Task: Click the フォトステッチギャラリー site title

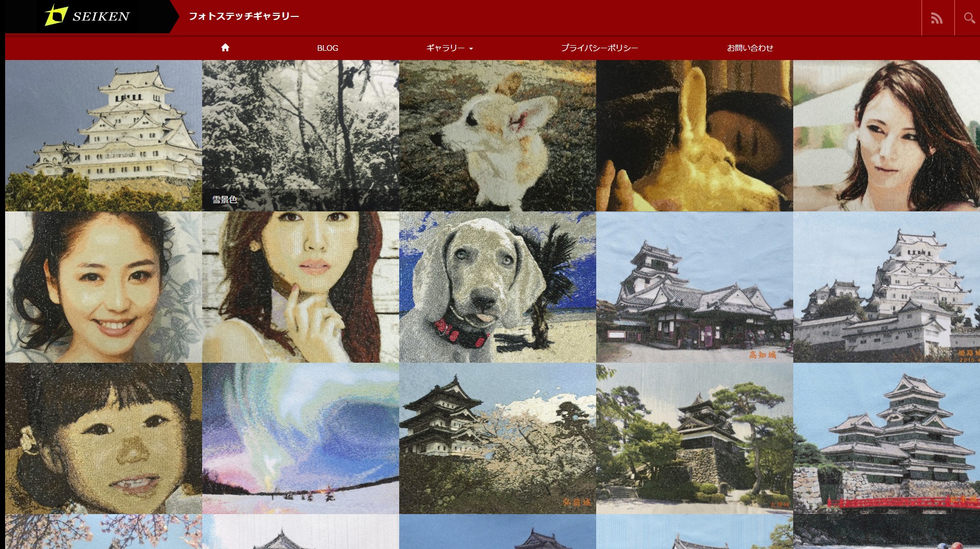Action: pyautogui.click(x=244, y=16)
